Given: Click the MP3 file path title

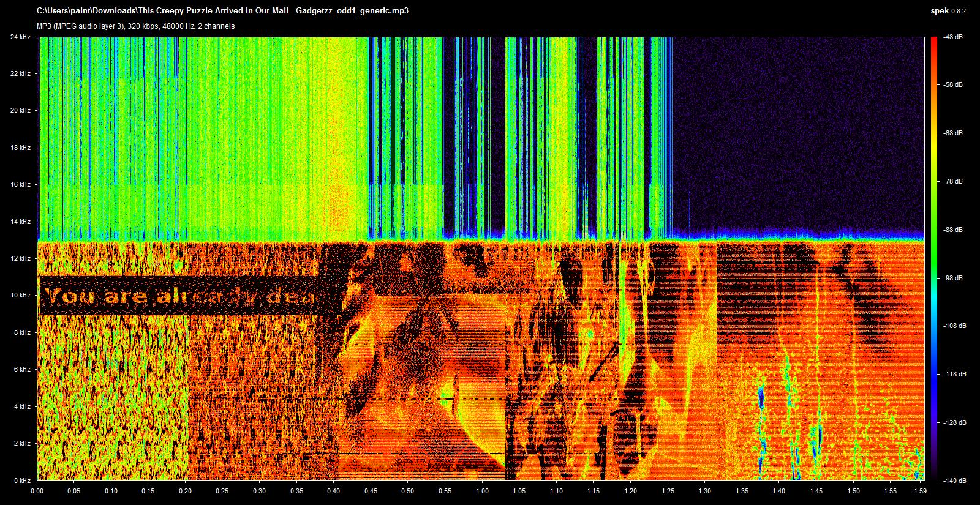Looking at the screenshot, I should (x=222, y=11).
